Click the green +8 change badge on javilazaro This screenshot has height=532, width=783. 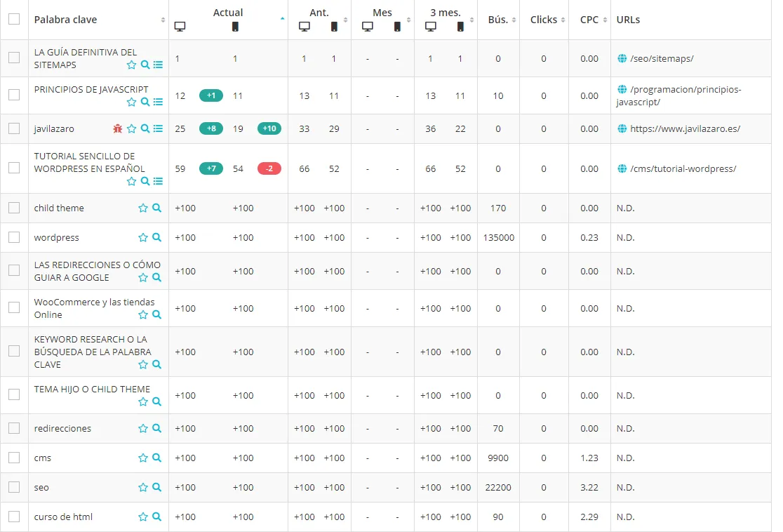[210, 128]
